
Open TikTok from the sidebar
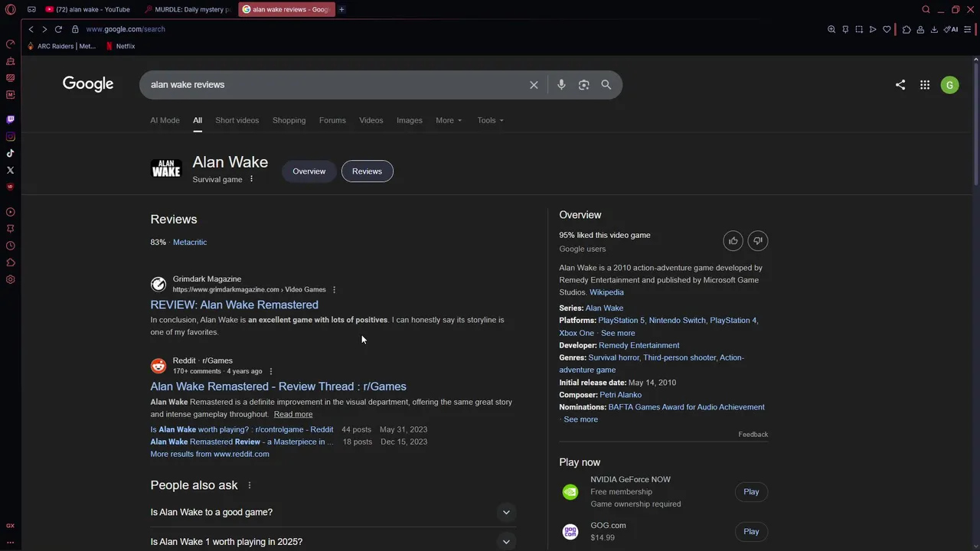(x=10, y=153)
